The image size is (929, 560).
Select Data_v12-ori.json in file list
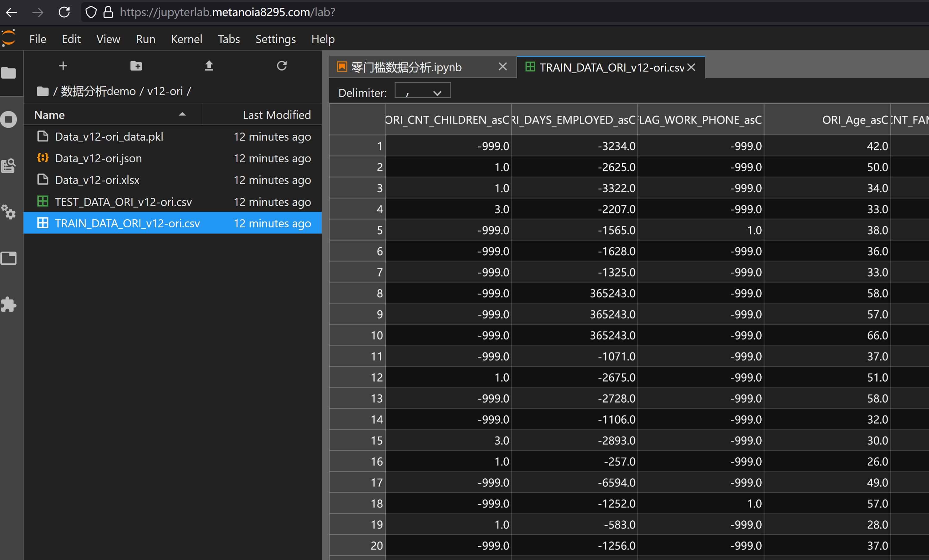click(98, 158)
